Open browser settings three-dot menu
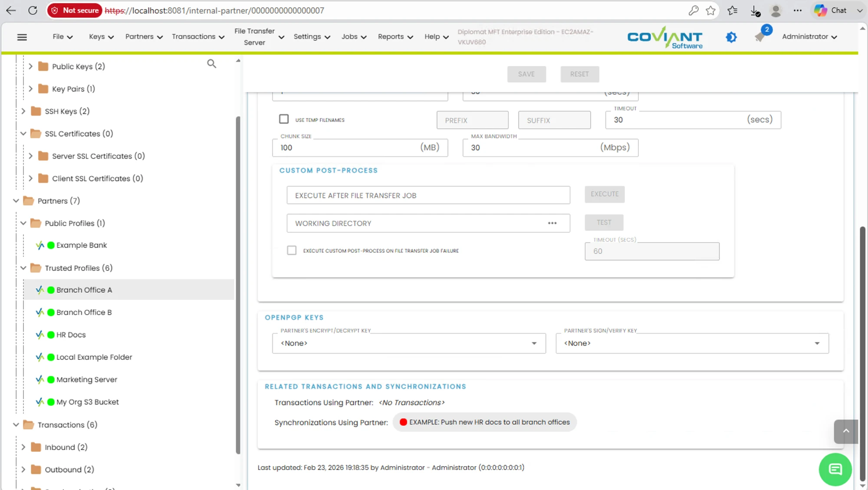The height and width of the screenshot is (490, 868). [798, 10]
